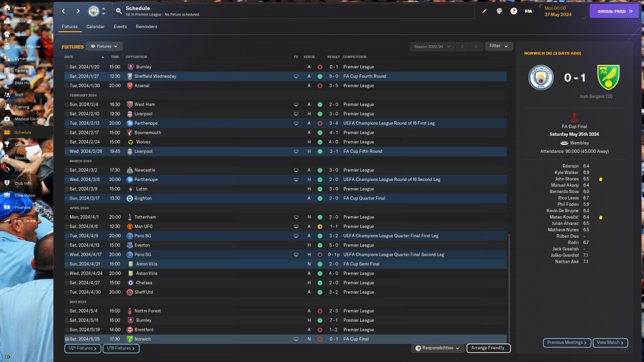
Task: Go to next season with right chevron
Action: [x=476, y=47]
